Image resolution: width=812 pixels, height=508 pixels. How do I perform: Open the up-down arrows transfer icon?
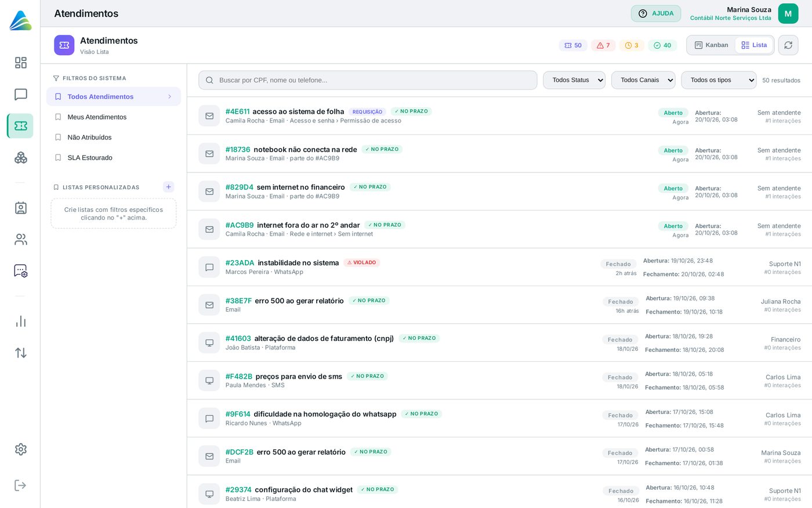[x=21, y=352]
